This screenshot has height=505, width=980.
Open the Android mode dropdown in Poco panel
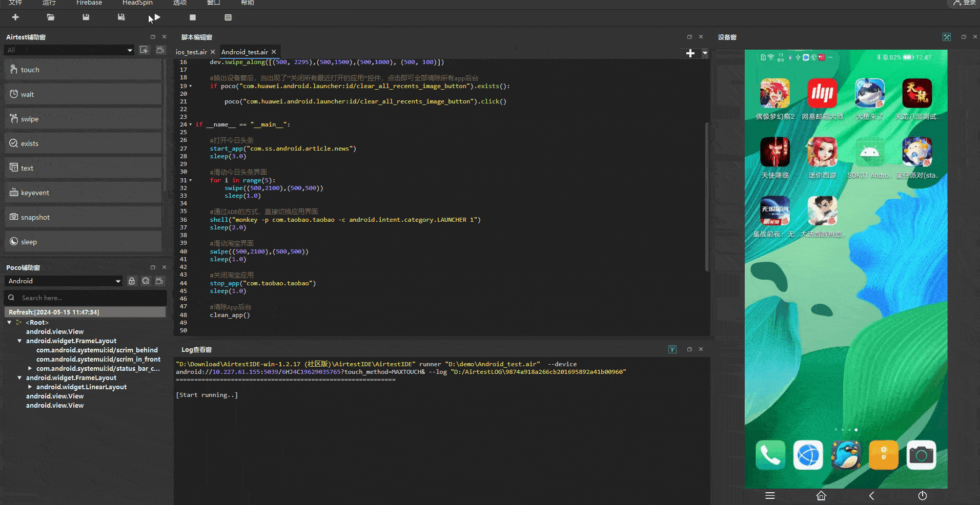[x=64, y=281]
